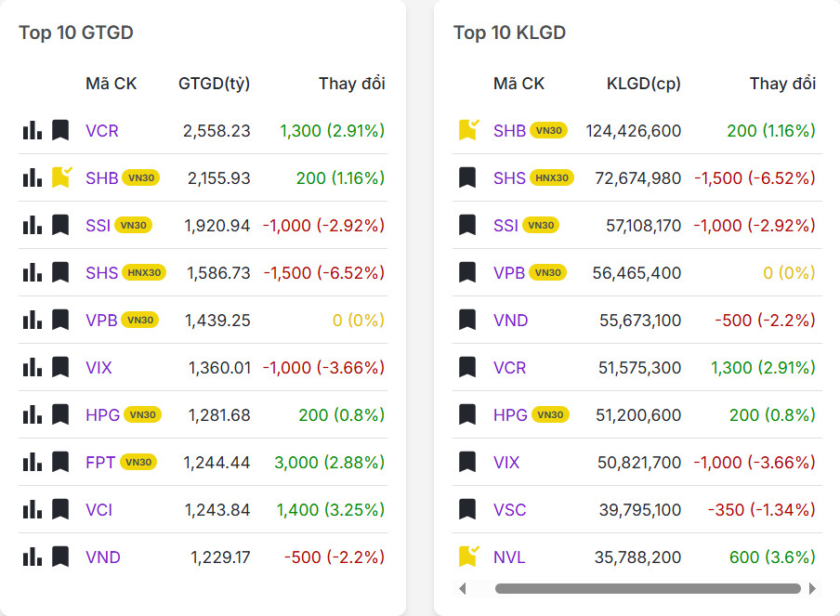The height and width of the screenshot is (616, 840).
Task: Bookmark VCR in Top 10 KLGD list
Action: [467, 367]
